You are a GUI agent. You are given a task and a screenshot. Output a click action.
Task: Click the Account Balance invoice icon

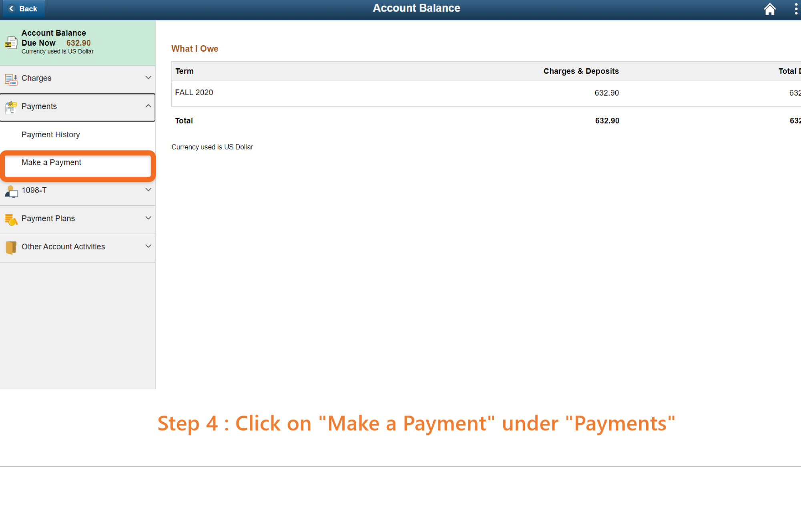(11, 43)
